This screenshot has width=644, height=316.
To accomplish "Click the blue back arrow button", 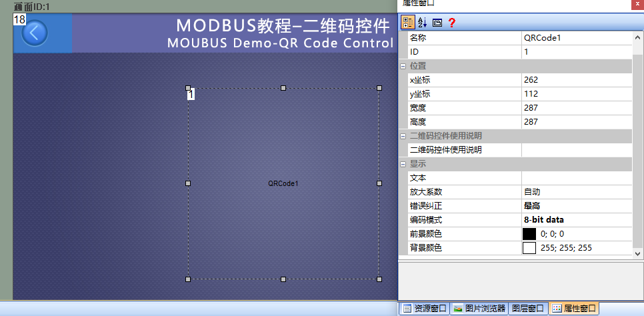I will tap(35, 33).
